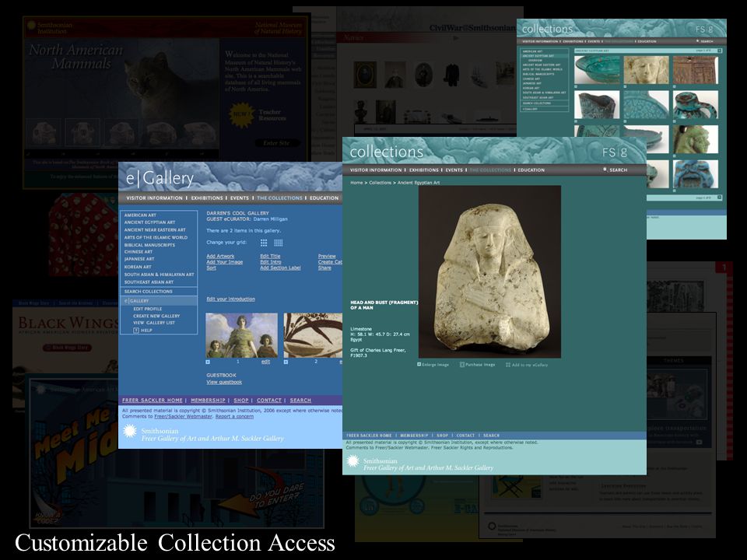
Task: Open Search Collections in eGallery sidebar
Action: point(148,292)
